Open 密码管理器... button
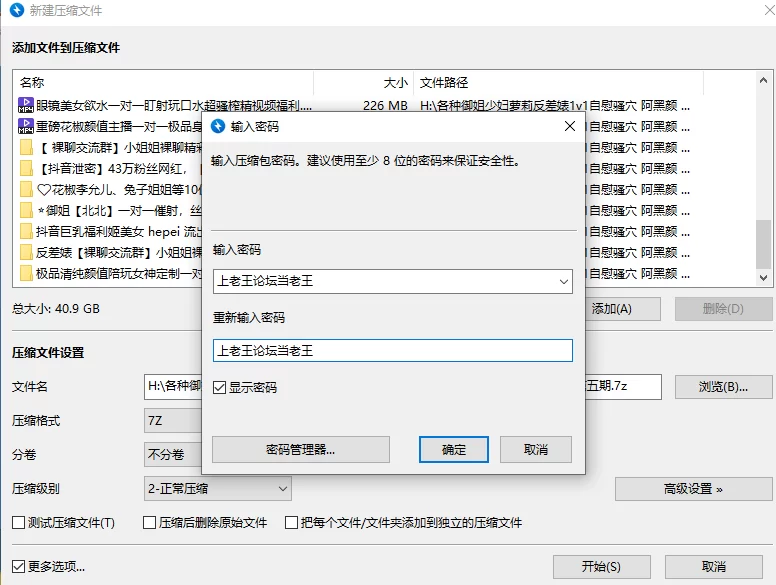The width and height of the screenshot is (776, 585). (300, 450)
